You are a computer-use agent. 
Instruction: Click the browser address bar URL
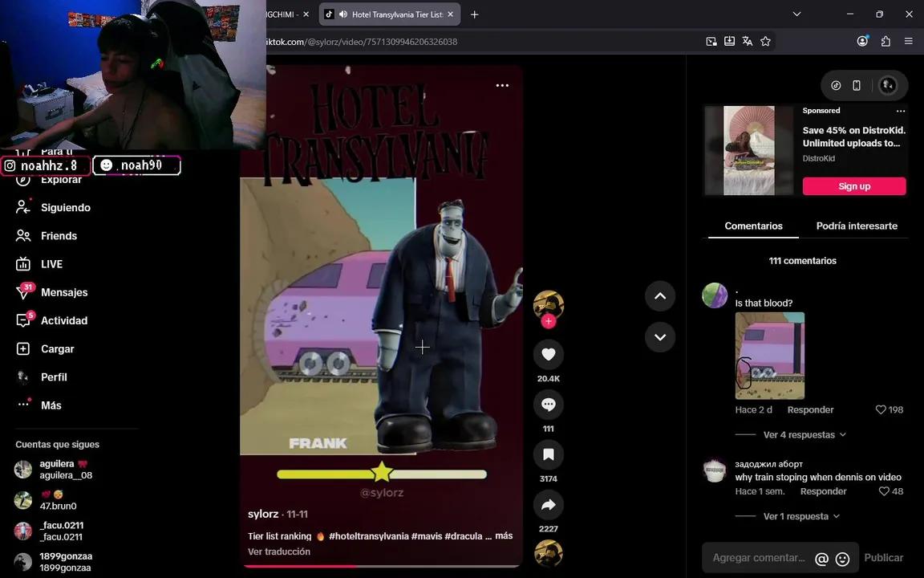pos(359,41)
